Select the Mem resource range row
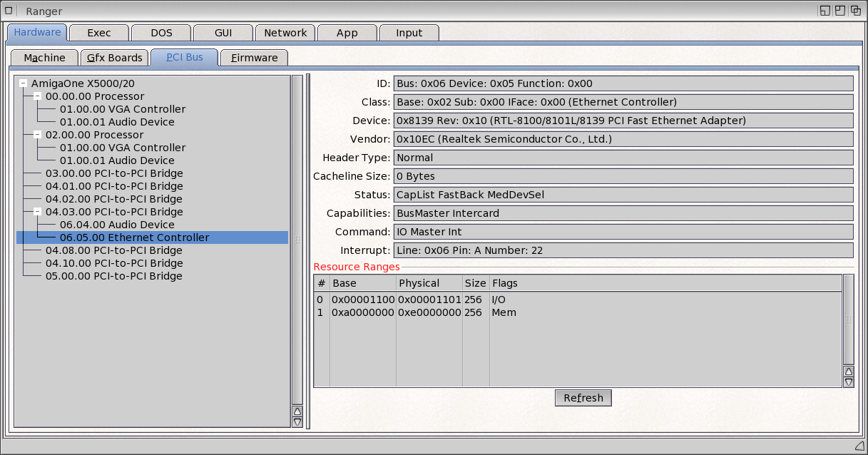This screenshot has width=868, height=455. (504, 312)
